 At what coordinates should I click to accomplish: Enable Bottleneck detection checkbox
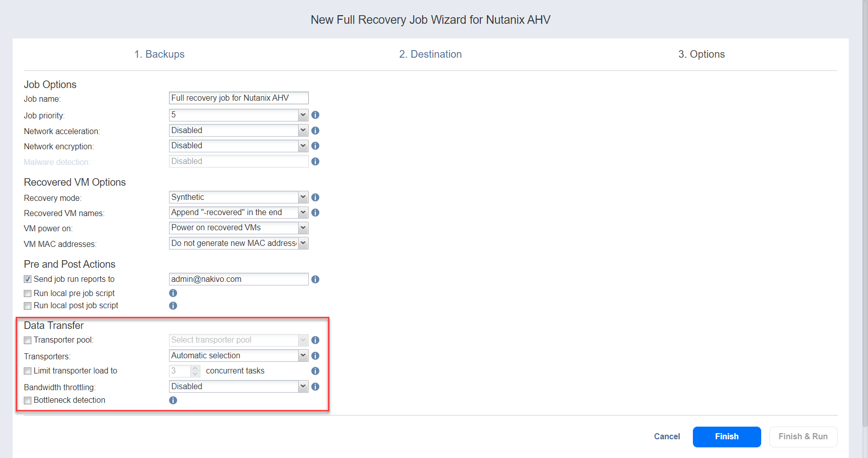coord(28,401)
